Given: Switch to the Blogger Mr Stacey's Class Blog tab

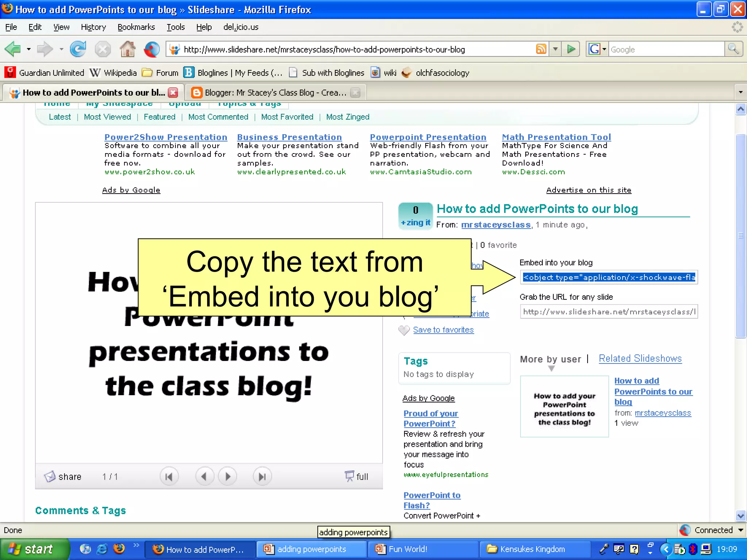Looking at the screenshot, I should pyautogui.click(x=275, y=93).
